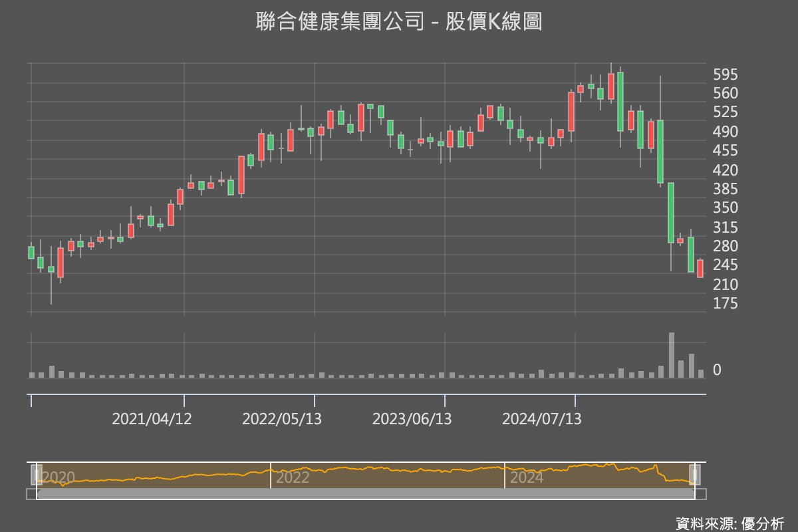
Task: Click the 2024 year label in the slider
Action: [527, 477]
